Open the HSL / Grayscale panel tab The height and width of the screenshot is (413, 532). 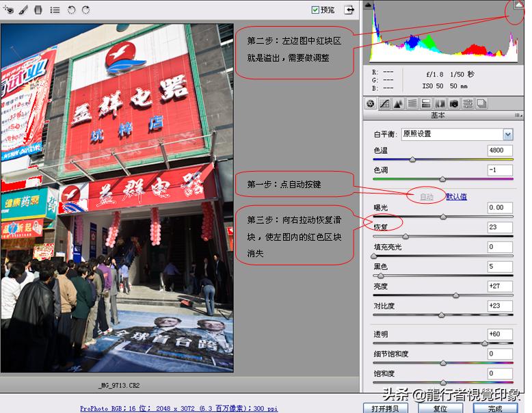(412, 103)
